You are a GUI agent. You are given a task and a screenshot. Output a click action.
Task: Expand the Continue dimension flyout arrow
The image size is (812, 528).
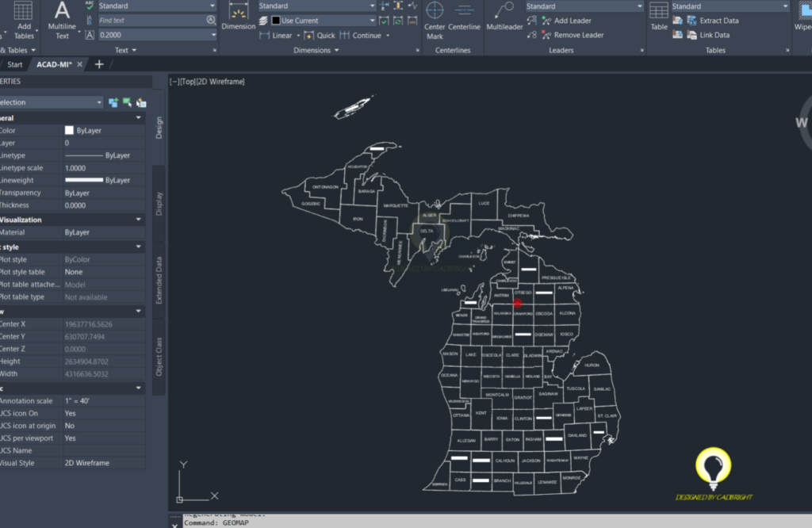click(388, 36)
